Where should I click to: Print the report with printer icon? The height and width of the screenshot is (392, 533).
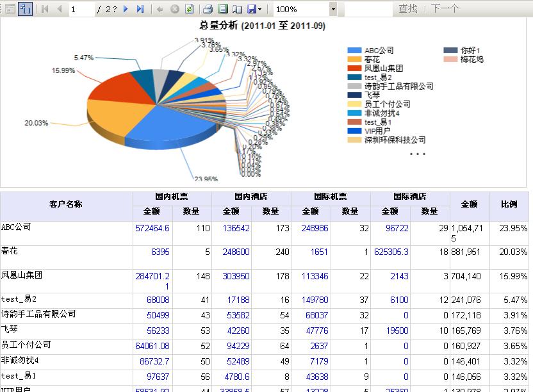[208, 9]
